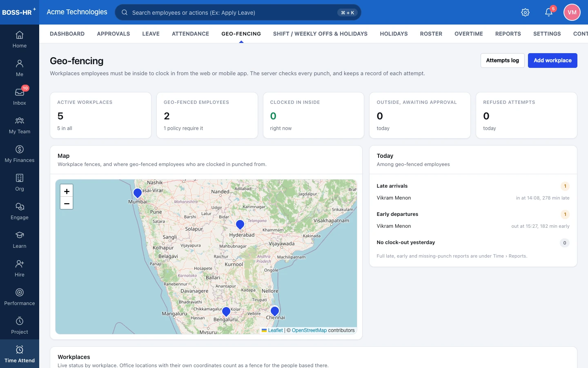Switch to the Approvals tab
Viewport: 588px width, 368px height.
click(114, 34)
